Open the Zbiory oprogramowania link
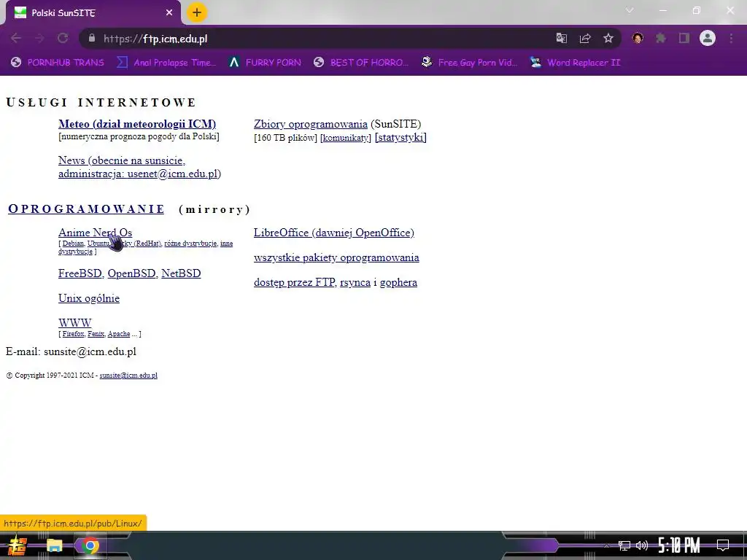Viewport: 747px width, 560px height. click(311, 124)
